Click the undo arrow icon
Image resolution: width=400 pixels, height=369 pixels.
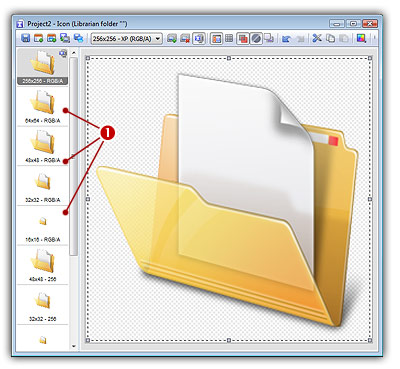286,38
